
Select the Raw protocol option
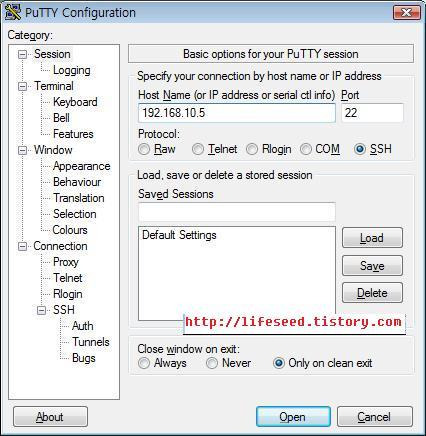point(144,149)
